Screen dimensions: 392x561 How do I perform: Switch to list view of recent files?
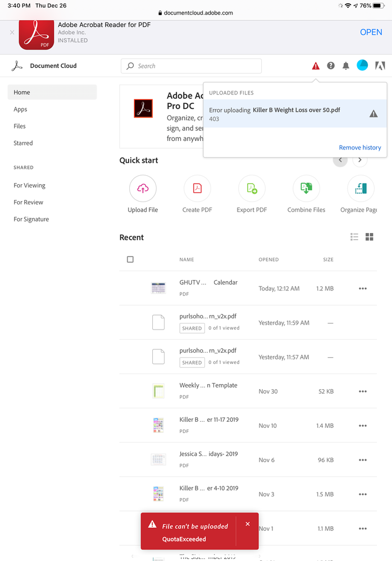(354, 237)
